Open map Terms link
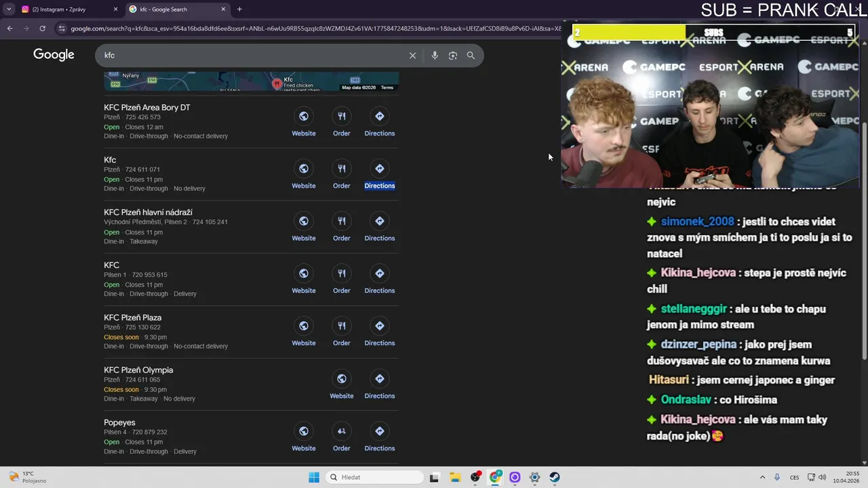Viewport: 868px width, 488px height. point(387,87)
